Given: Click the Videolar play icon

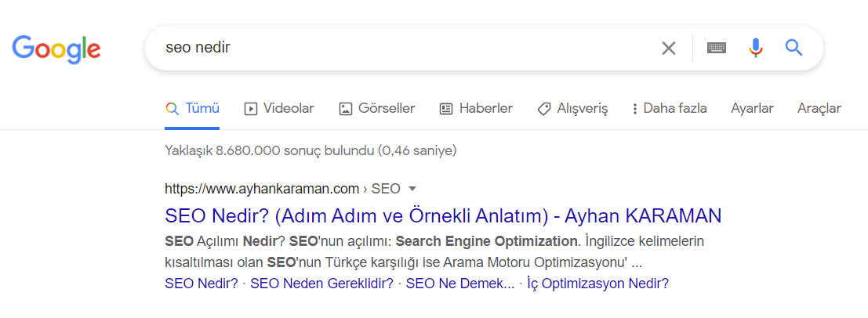Looking at the screenshot, I should pos(251,109).
